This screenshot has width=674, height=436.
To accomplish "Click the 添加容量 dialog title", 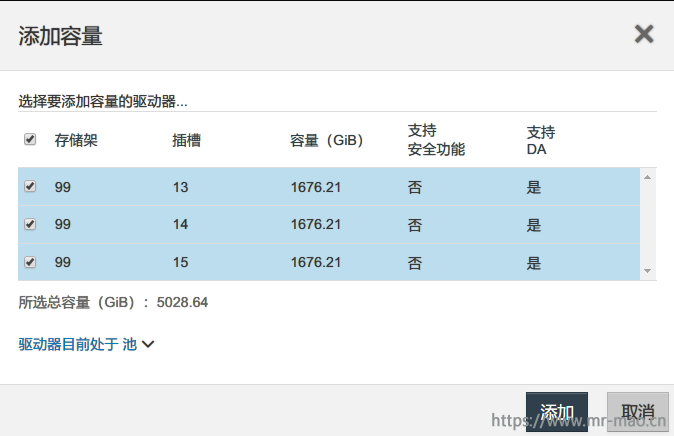I will point(60,36).
